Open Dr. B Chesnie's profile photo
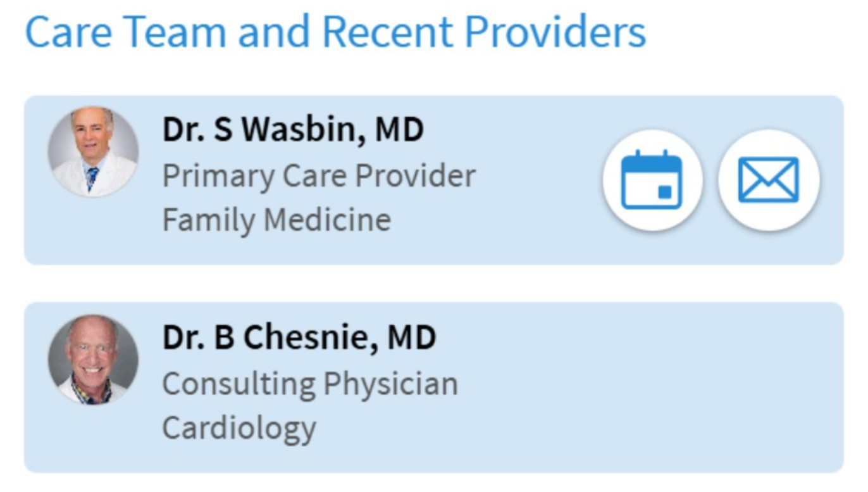Image resolution: width=868 pixels, height=492 pixels. (93, 359)
